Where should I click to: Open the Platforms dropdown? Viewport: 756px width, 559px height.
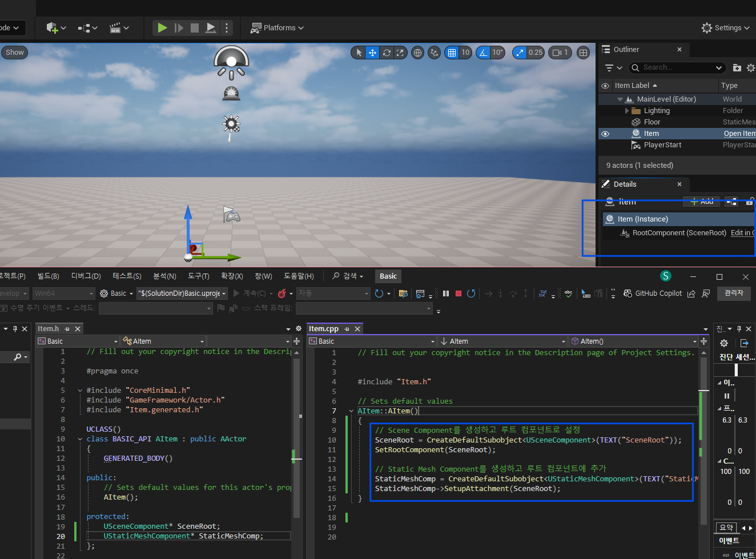[x=278, y=27]
